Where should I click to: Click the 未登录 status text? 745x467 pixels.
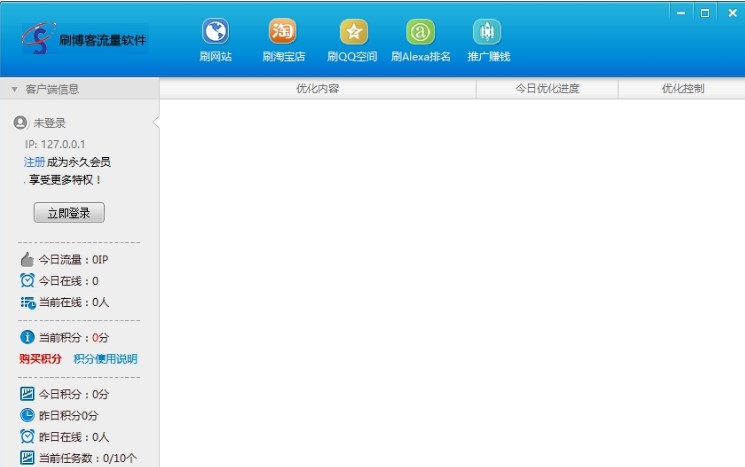(49, 123)
